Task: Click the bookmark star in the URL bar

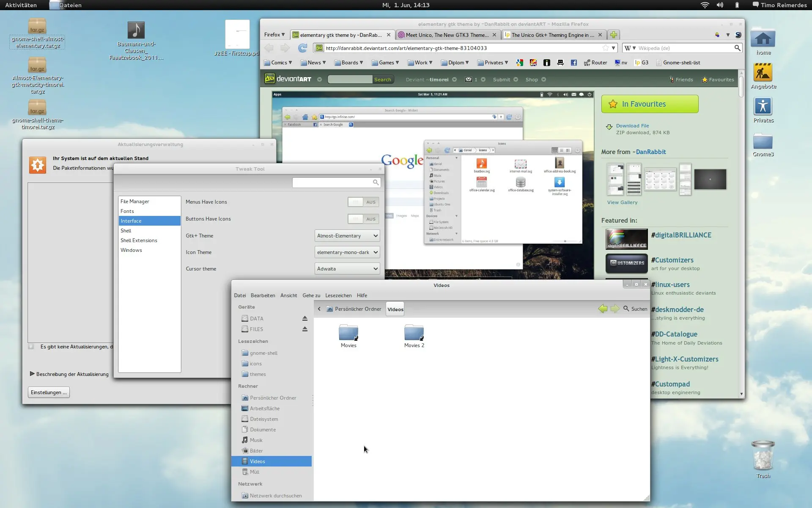Action: 606,48
